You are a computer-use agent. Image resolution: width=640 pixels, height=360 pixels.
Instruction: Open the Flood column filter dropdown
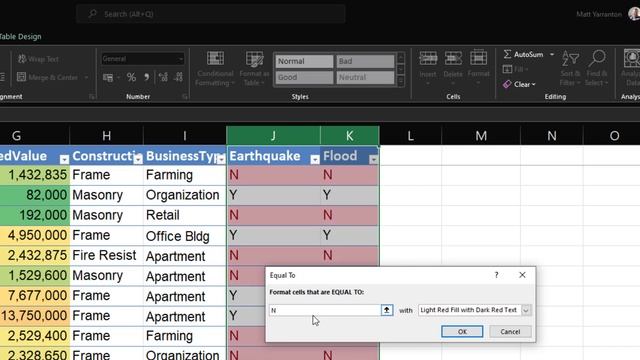(373, 160)
